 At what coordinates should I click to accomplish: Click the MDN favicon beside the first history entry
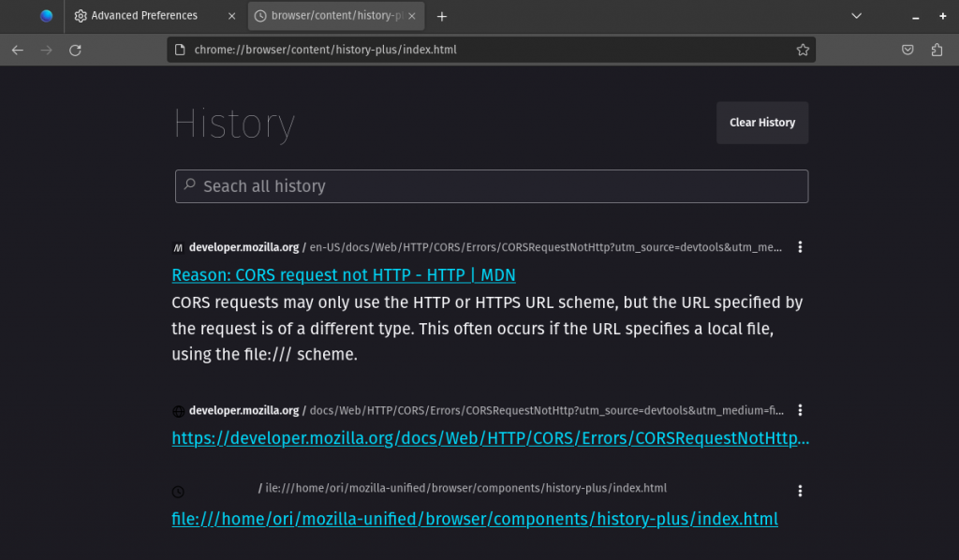coord(178,247)
